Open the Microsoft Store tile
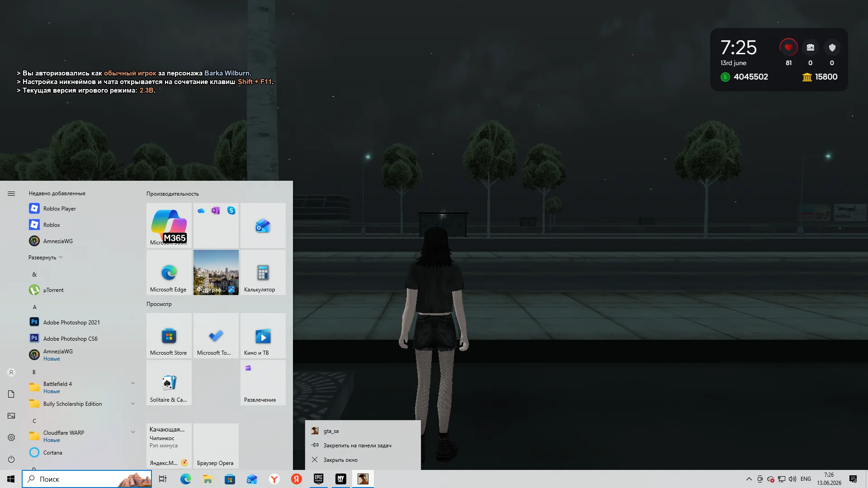Screen dimensions: 868x488 click(x=169, y=335)
